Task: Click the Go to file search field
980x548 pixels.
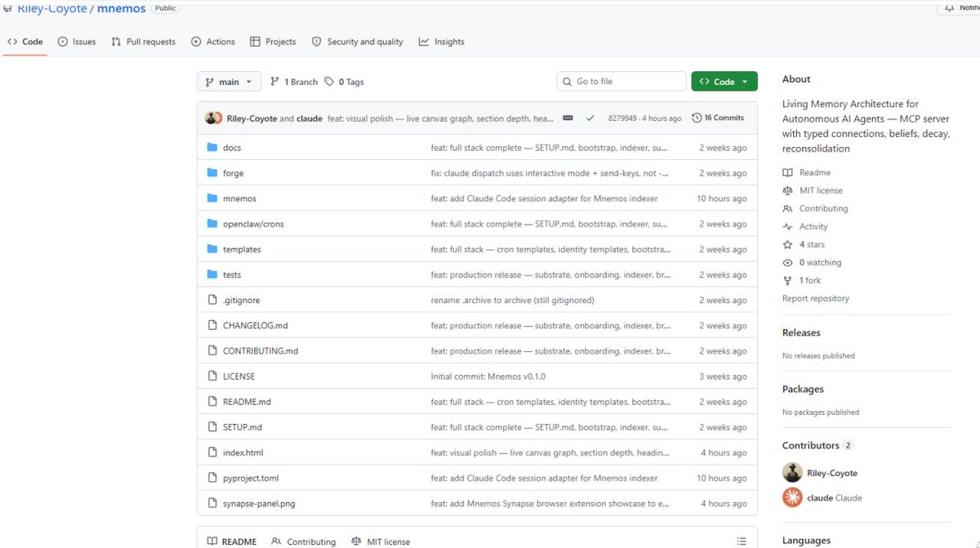Action: tap(621, 82)
